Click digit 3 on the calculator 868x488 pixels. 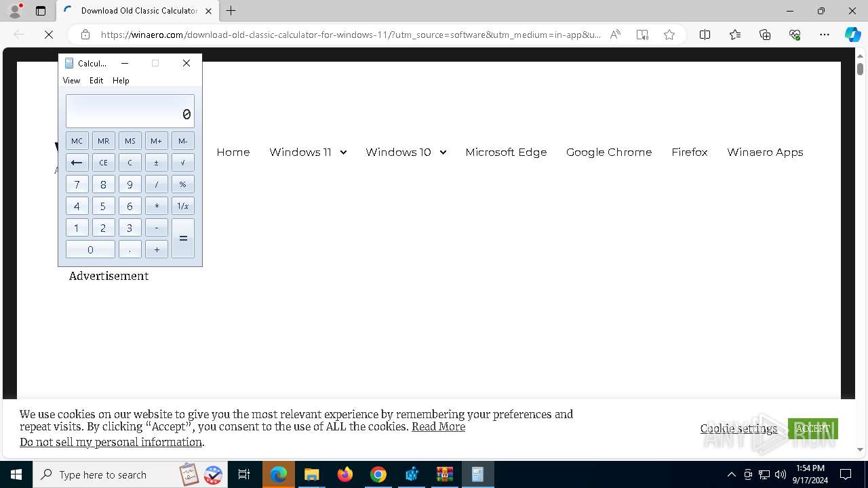click(x=130, y=228)
